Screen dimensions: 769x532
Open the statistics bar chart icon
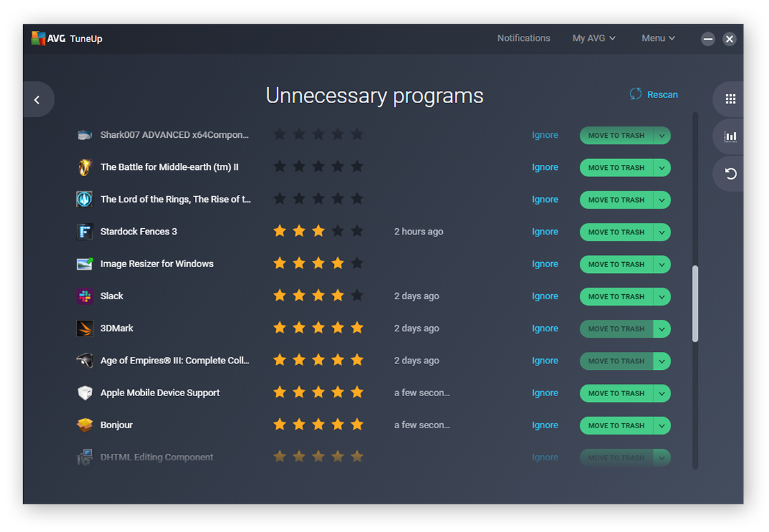click(x=730, y=137)
